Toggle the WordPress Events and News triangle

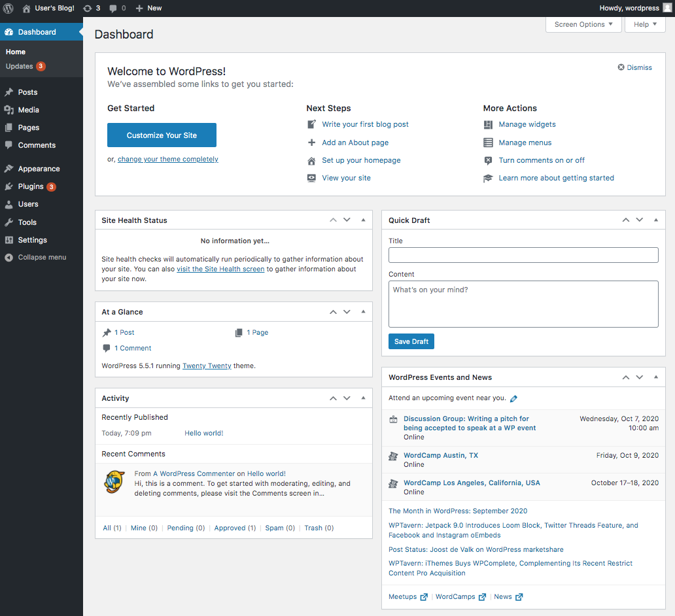click(x=656, y=377)
